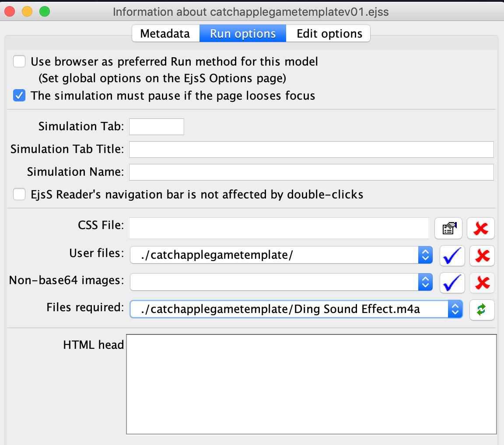The height and width of the screenshot is (445, 504).
Task: Enable browser as preferred Run method
Action: 19,62
